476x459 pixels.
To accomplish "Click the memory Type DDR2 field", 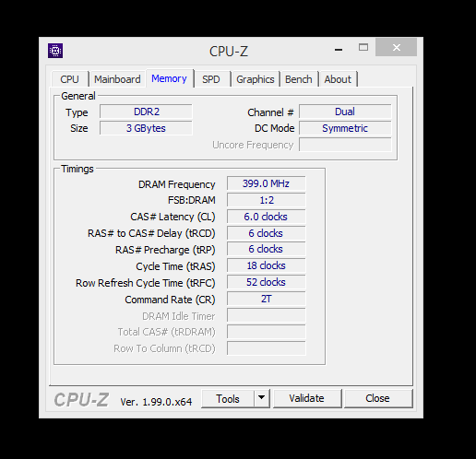I will (146, 112).
